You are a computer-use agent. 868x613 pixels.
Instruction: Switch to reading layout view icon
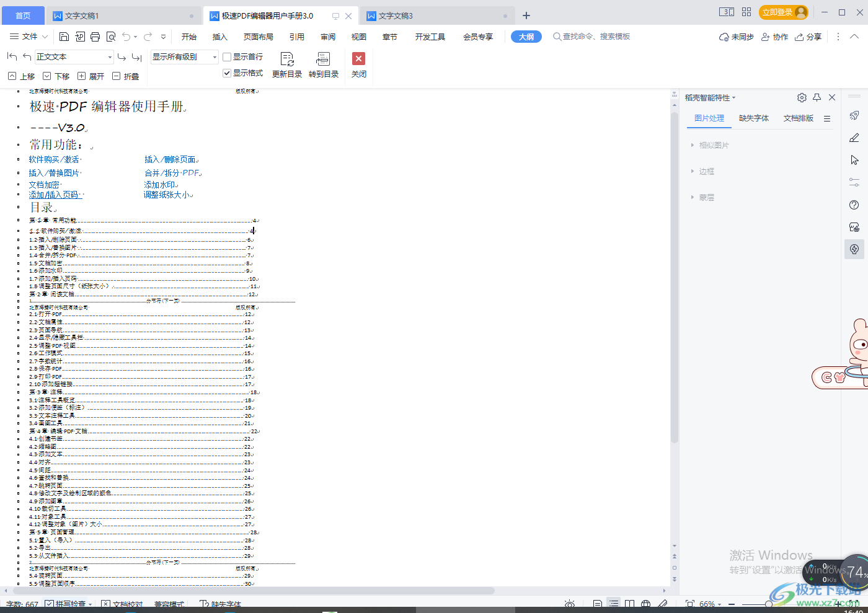tap(629, 604)
